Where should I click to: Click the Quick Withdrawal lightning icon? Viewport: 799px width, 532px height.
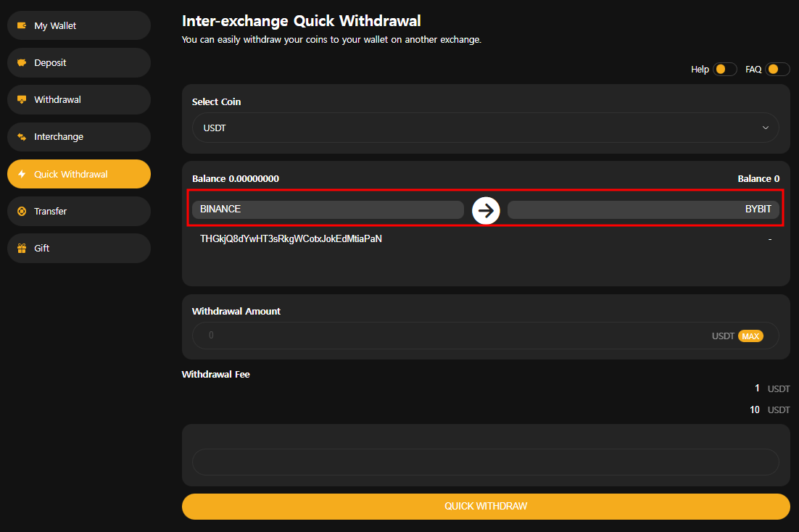point(22,174)
